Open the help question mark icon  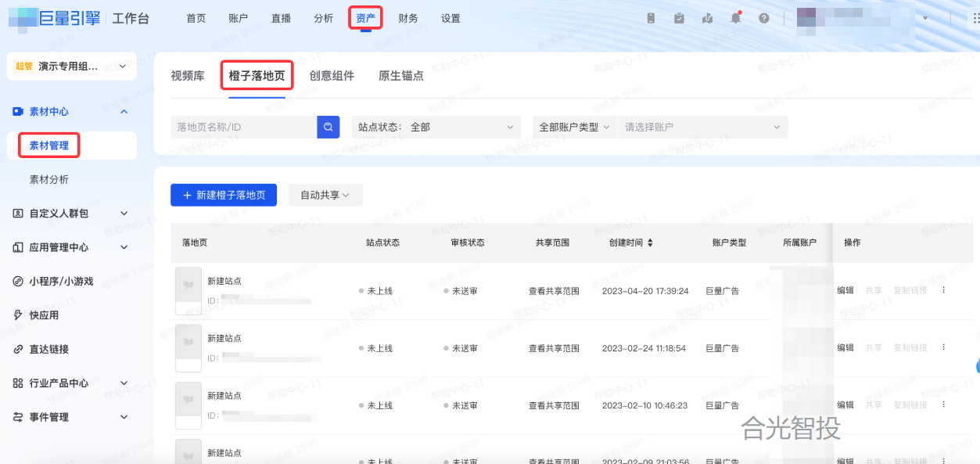[x=764, y=18]
